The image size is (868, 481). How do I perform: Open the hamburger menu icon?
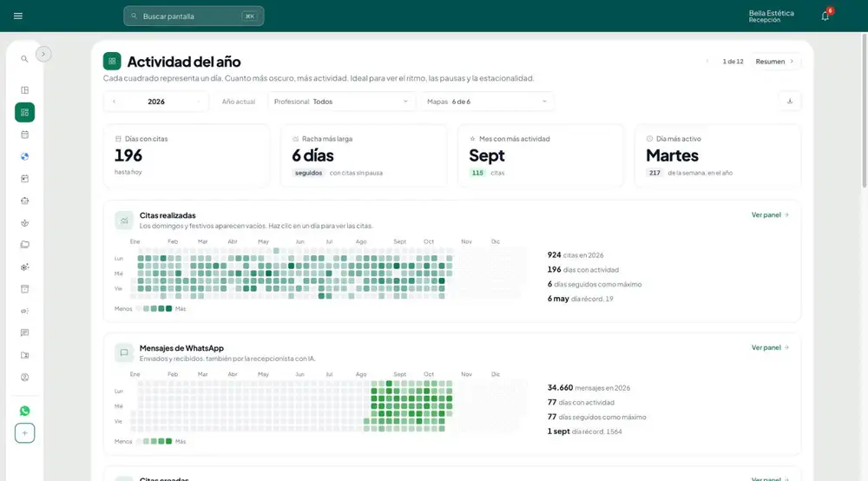click(17, 16)
